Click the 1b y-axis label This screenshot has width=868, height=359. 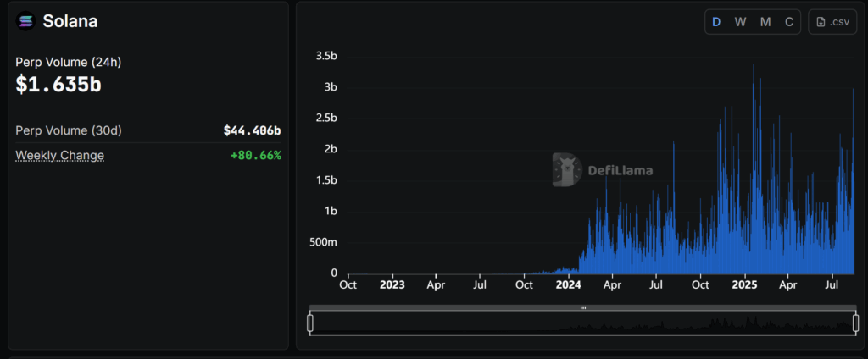[331, 212]
